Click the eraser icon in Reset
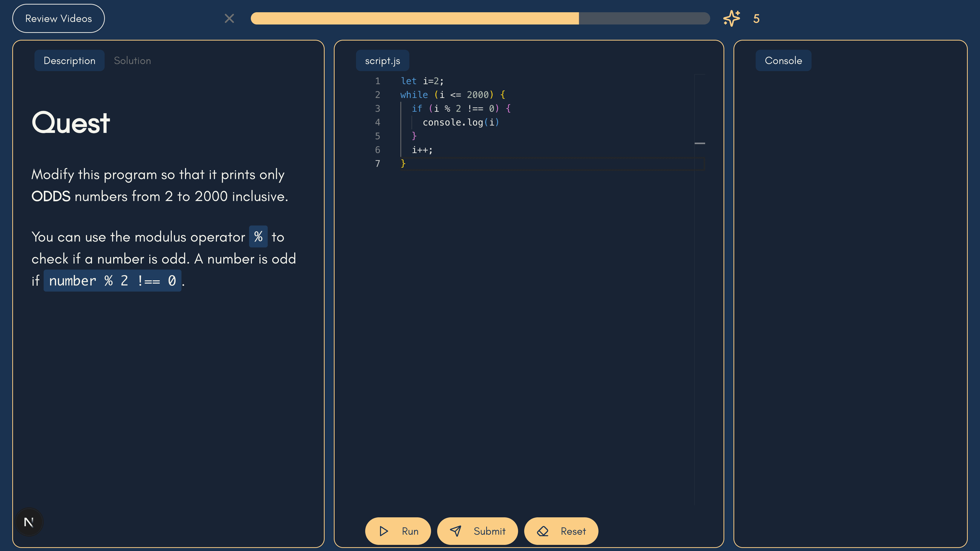This screenshot has height=551, width=980. point(543,531)
